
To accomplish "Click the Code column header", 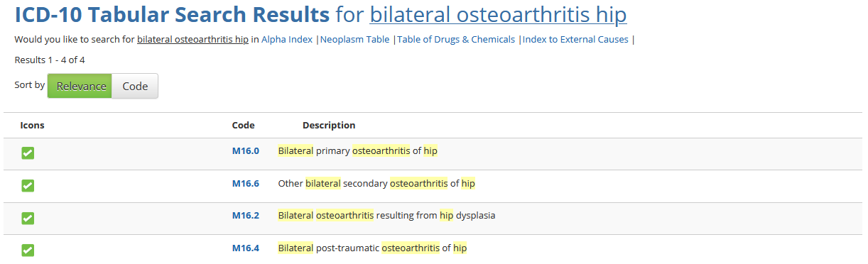I will [x=243, y=126].
